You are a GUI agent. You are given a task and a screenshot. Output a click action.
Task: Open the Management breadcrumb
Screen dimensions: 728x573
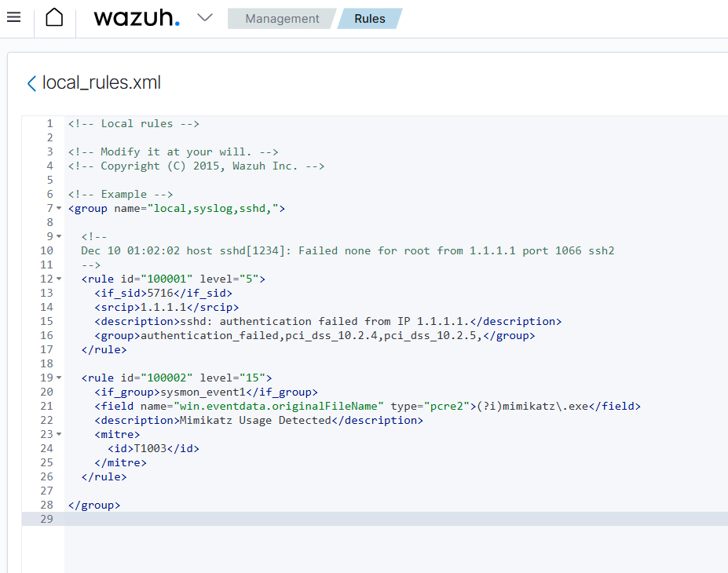point(282,19)
